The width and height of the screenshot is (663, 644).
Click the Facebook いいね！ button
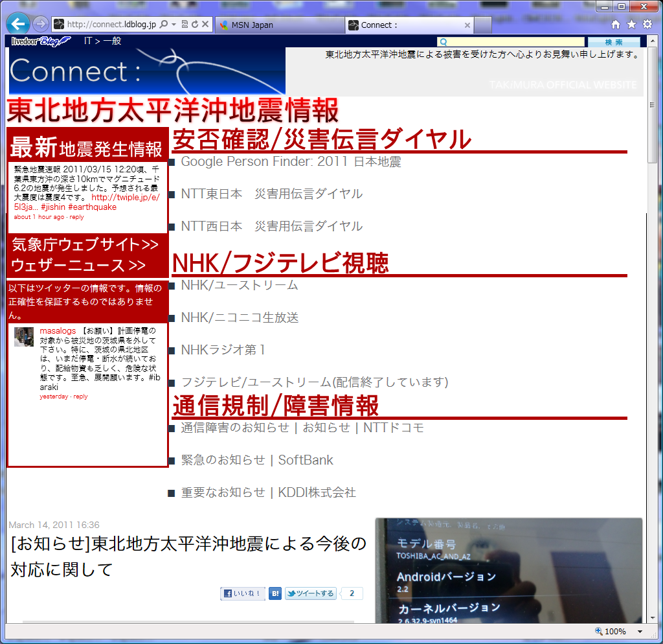pyautogui.click(x=243, y=593)
